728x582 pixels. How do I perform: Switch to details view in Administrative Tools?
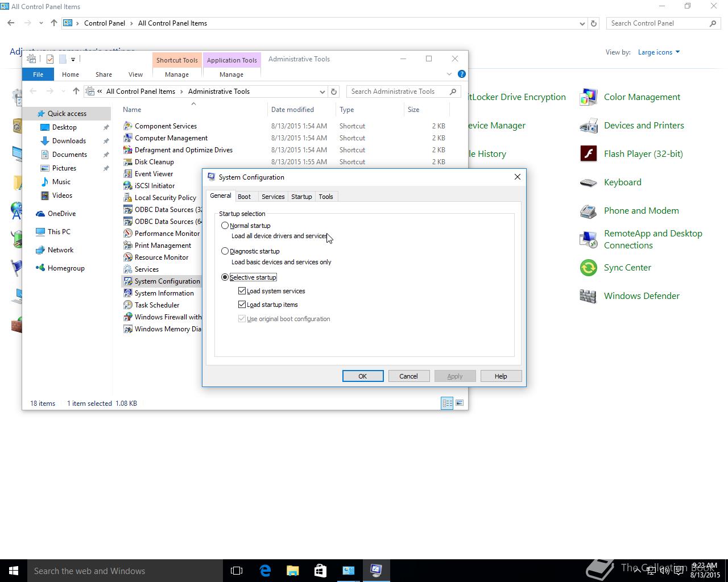coord(448,403)
